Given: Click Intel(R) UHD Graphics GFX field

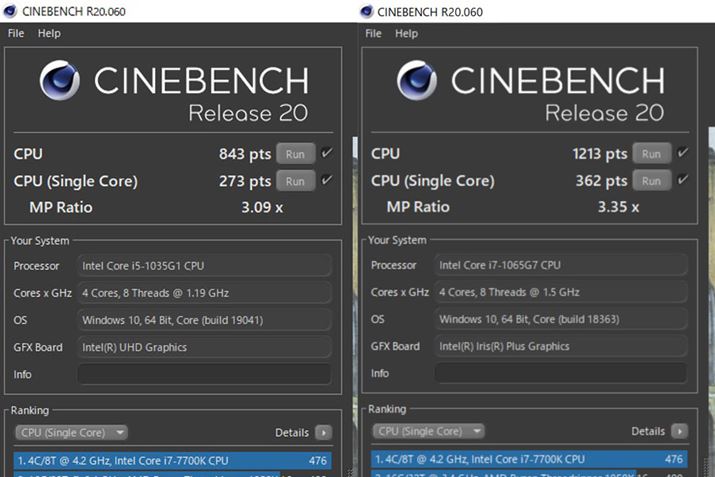Looking at the screenshot, I should (204, 347).
